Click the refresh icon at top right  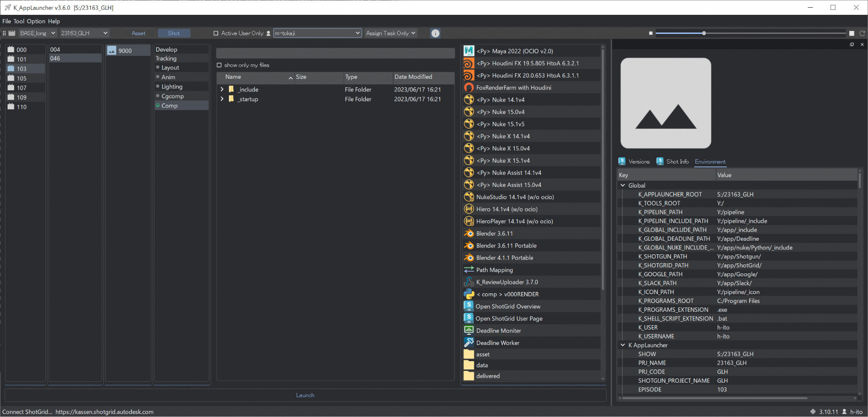862,33
